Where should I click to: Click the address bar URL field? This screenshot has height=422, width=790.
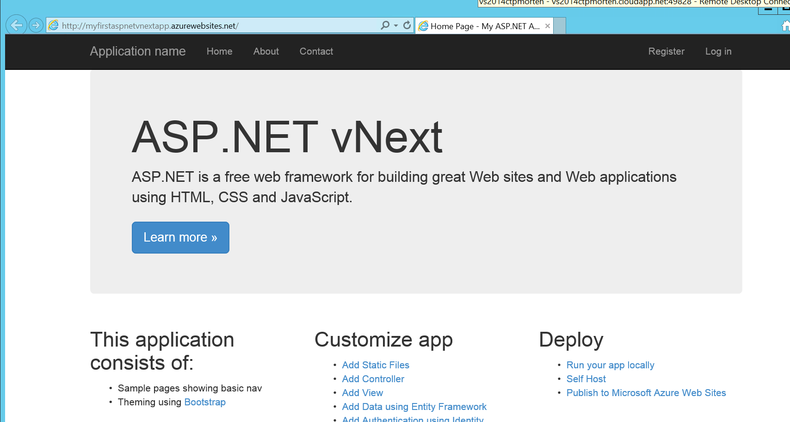(230, 25)
